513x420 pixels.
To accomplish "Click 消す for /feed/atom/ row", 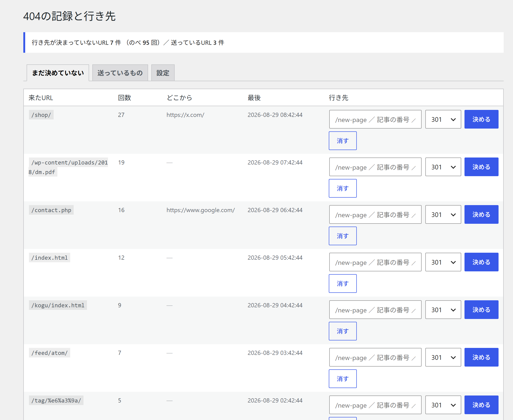I will coord(343,379).
